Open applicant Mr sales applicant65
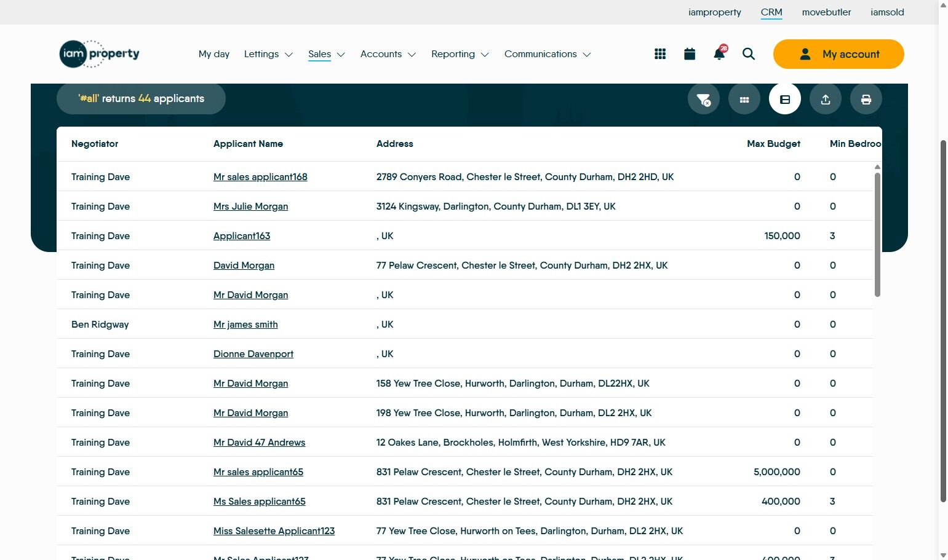Viewport: 948px width, 560px height. [x=258, y=472]
